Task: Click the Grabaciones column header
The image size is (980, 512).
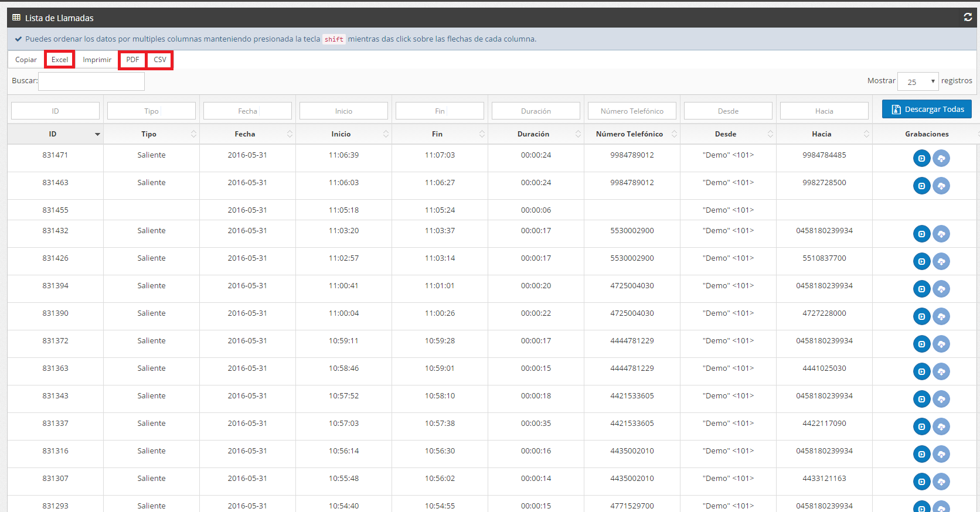Action: [x=927, y=134]
